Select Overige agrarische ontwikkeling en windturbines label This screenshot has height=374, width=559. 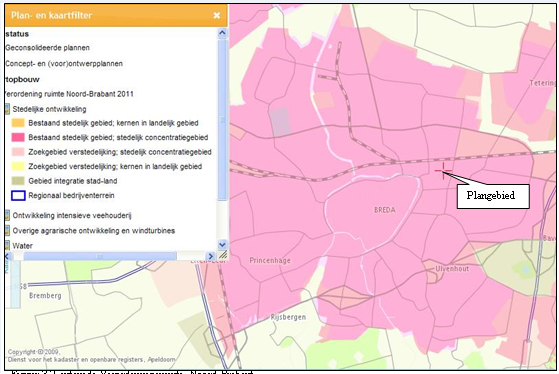tap(94, 231)
